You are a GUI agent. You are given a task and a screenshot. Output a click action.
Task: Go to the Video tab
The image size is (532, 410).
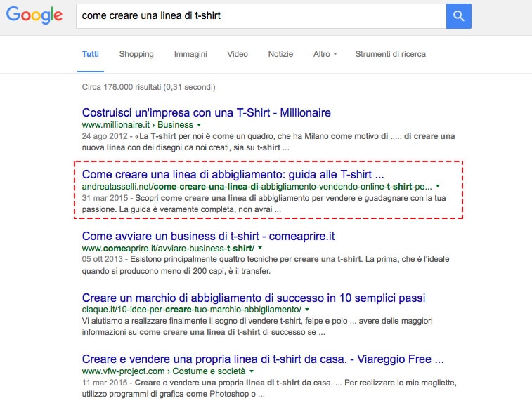(x=238, y=54)
